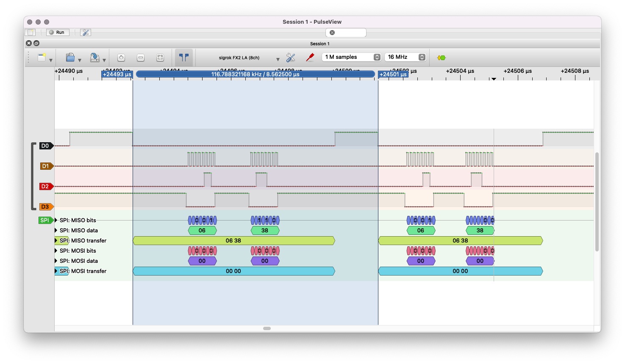The width and height of the screenshot is (625, 364).
Task: Expand the SPI: MOSI bits row
Action: click(56, 251)
